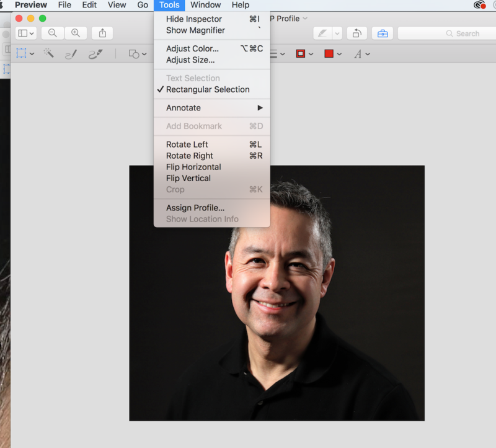This screenshot has height=448, width=496.
Task: Open the Apple menu
Action: click(x=2, y=5)
